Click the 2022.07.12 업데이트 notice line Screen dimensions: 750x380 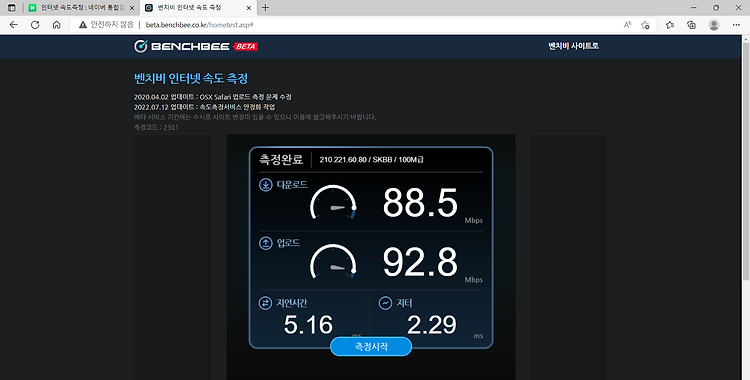(205, 107)
